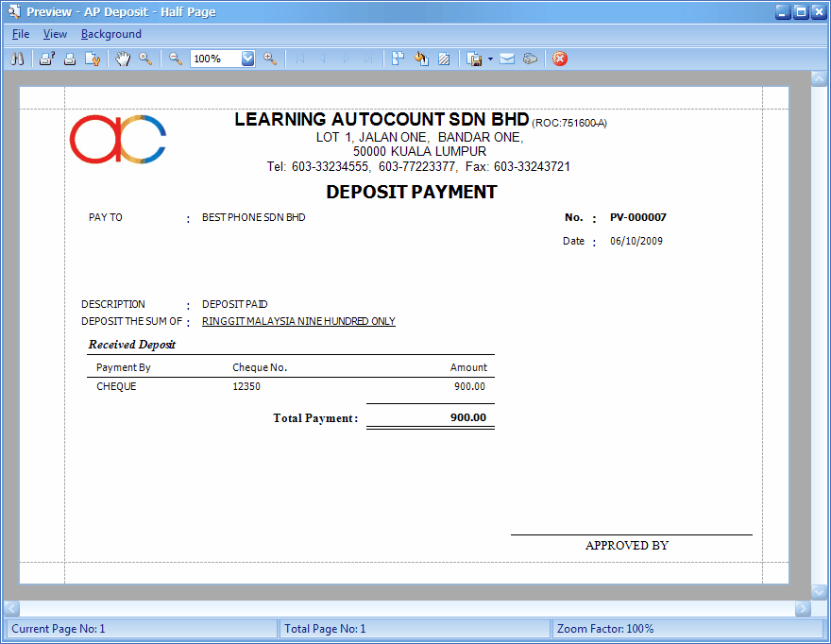Viewport: 831px width, 644px height.
Task: Click the Watermark icon
Action: (444, 59)
